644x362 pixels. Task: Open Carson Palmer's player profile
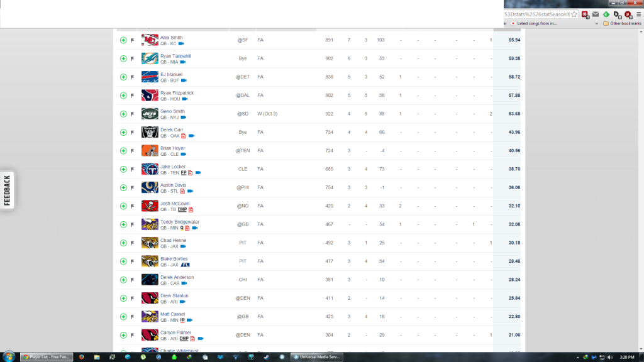click(x=176, y=332)
